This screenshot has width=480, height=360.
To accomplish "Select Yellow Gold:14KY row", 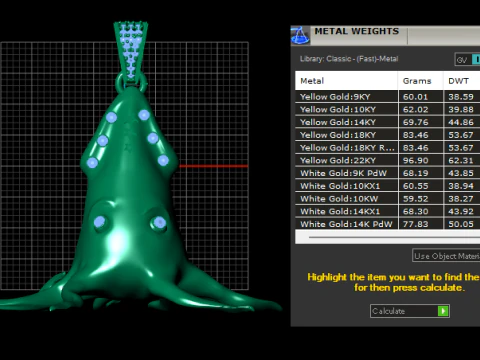I will (x=388, y=122).
